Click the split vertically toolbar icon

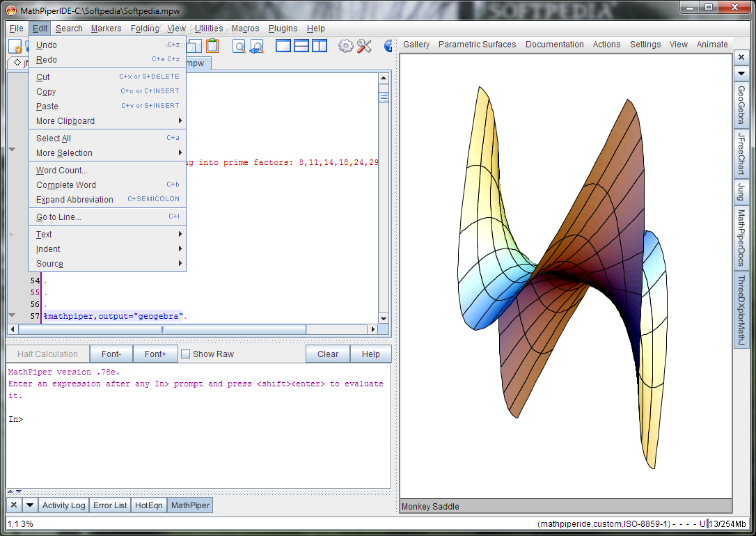(x=320, y=46)
